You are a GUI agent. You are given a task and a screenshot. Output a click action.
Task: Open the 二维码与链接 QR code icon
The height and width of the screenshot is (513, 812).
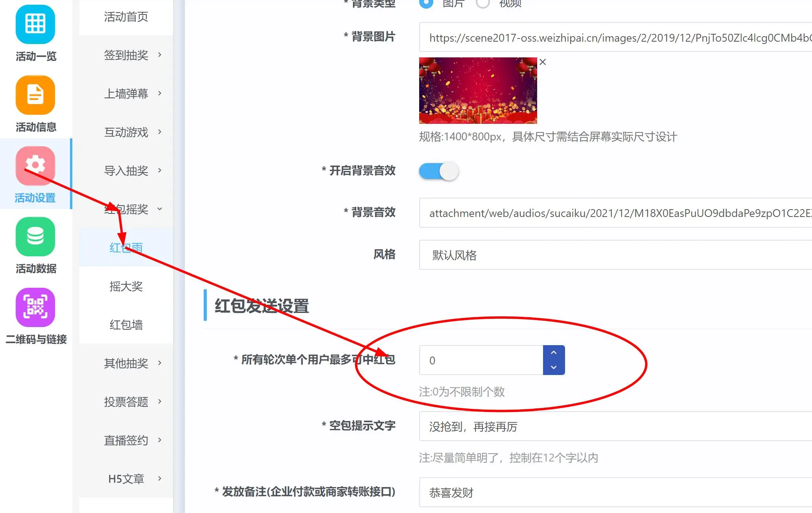pyautogui.click(x=35, y=307)
